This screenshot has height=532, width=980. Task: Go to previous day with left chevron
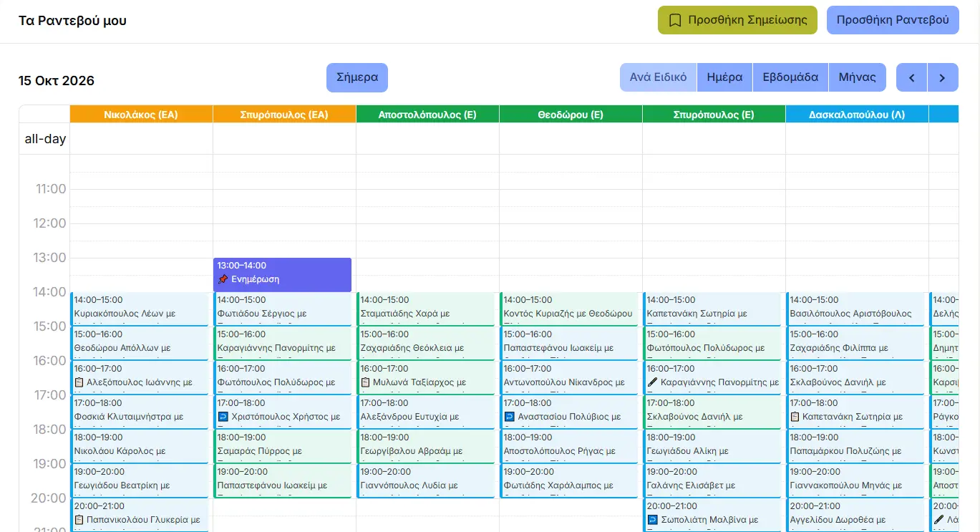click(x=911, y=77)
